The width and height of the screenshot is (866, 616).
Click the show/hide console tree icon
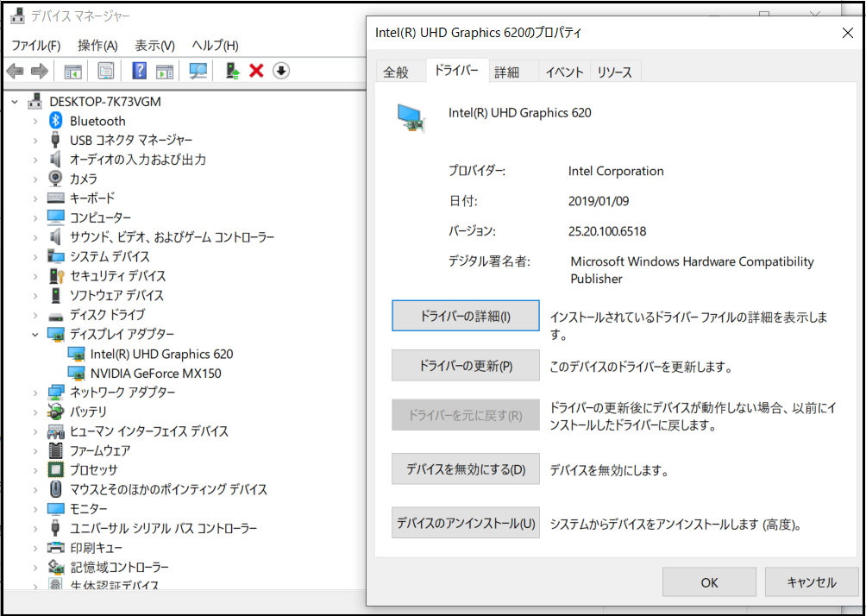pyautogui.click(x=73, y=71)
